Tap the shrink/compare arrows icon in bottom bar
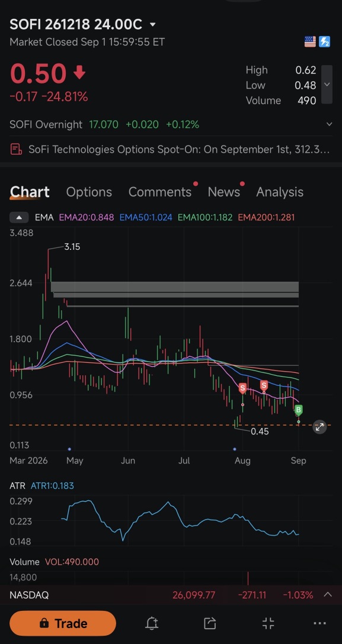The height and width of the screenshot is (644, 342). [268, 623]
